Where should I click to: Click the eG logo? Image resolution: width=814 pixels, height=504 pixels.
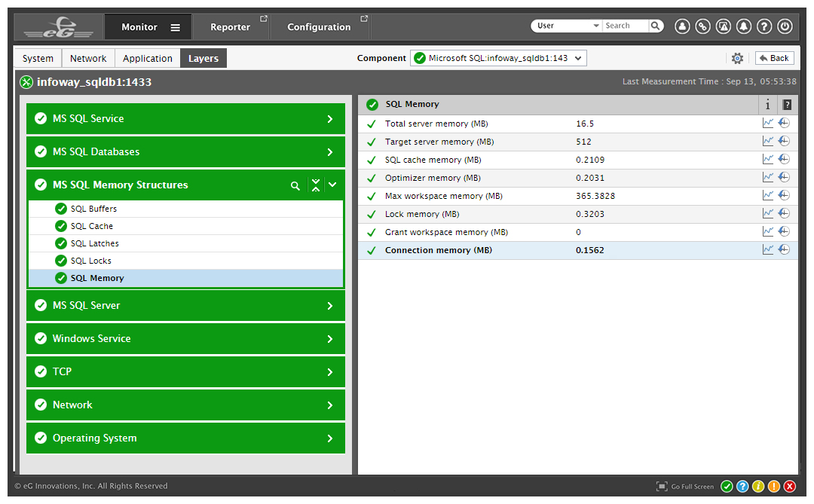(60, 27)
